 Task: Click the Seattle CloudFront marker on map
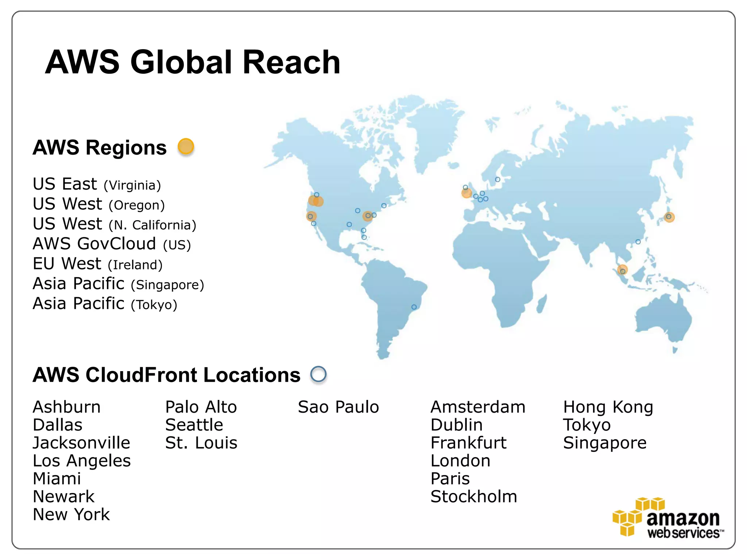(317, 195)
